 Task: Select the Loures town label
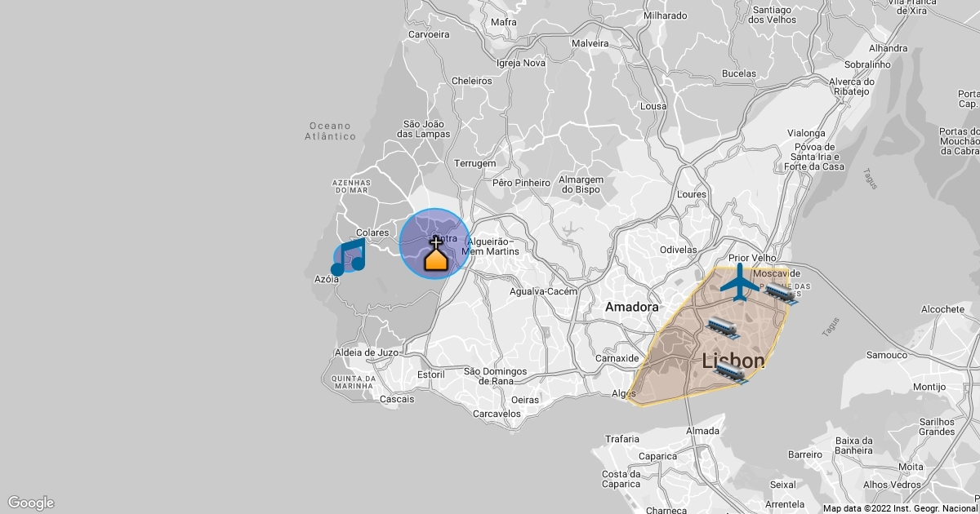[x=692, y=195]
